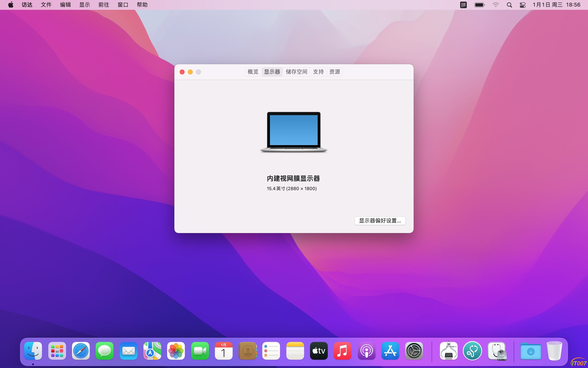Open the 编辑 menu
Viewport: 588px width, 368px height.
(65, 5)
